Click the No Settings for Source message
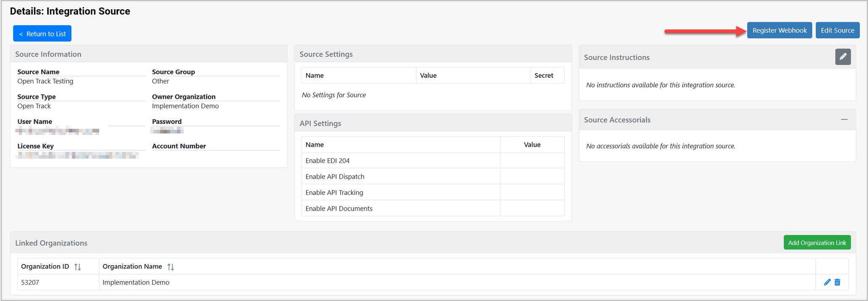The image size is (868, 301). pyautogui.click(x=333, y=95)
